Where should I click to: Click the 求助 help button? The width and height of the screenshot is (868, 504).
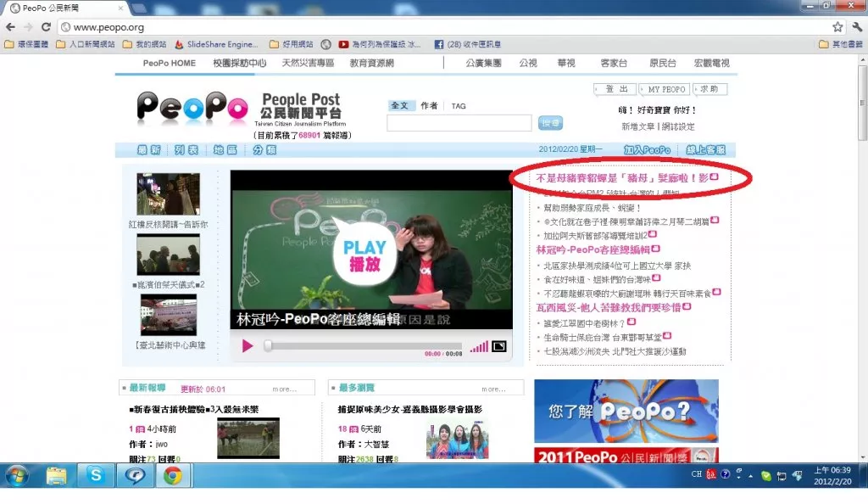709,89
